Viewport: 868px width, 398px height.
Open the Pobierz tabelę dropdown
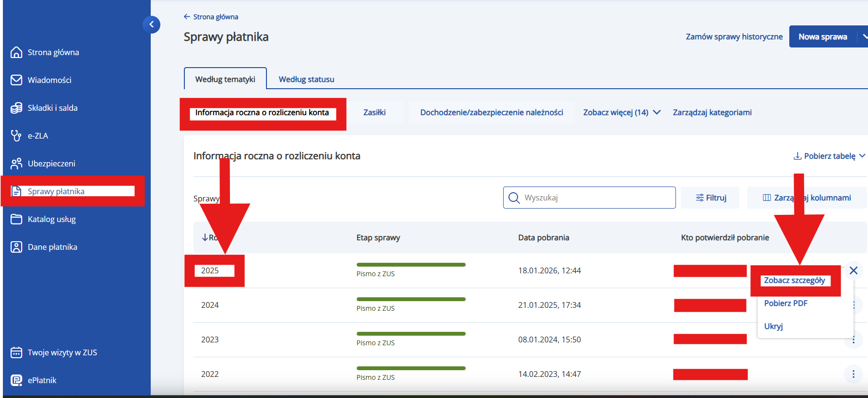pos(829,156)
